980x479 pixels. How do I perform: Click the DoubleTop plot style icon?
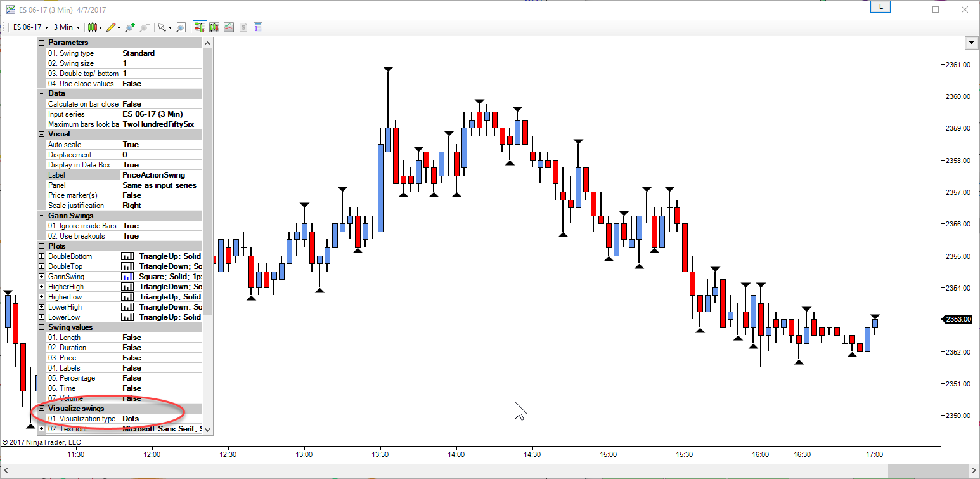pos(127,266)
